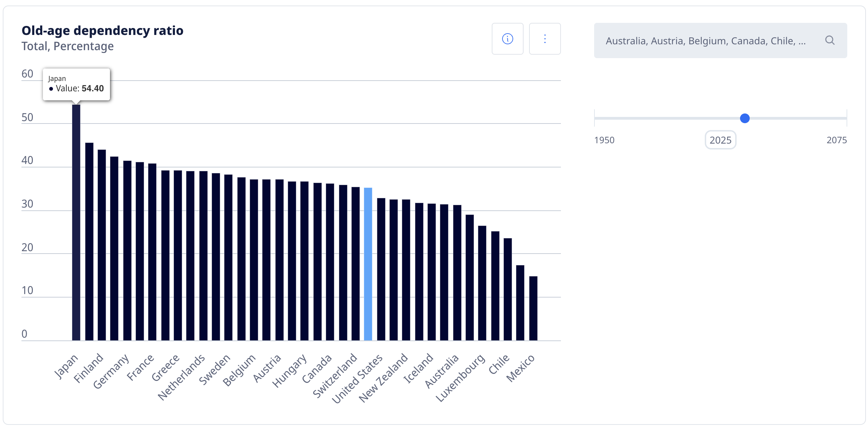Click the country selection search field
Screen dimensions: 868x429
point(705,41)
